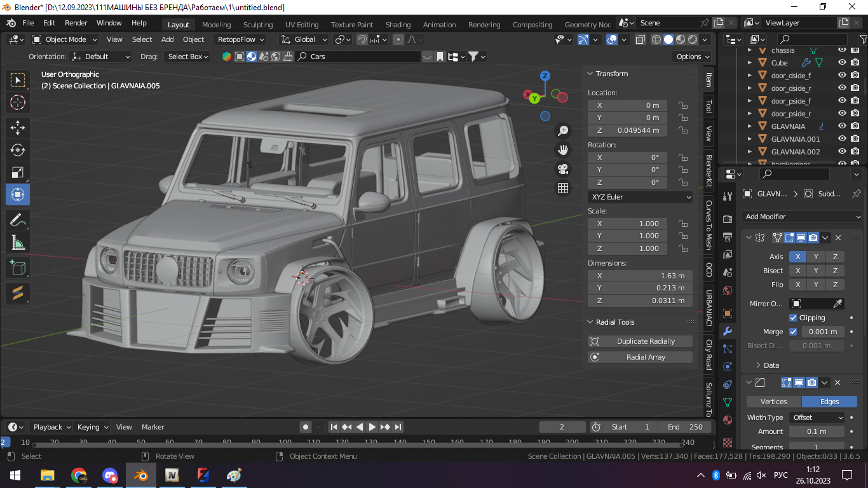868x488 pixels.
Task: Toggle the camera view icon in viewport
Action: (562, 169)
